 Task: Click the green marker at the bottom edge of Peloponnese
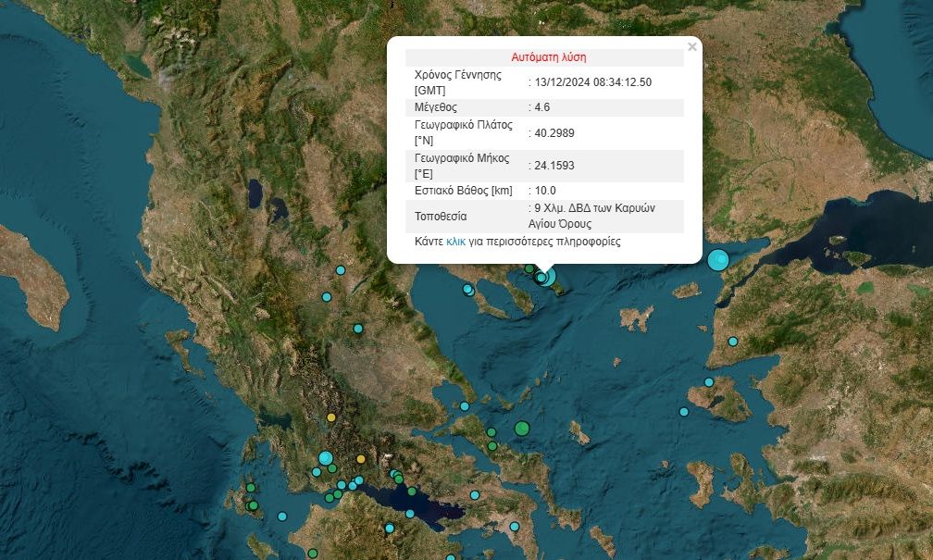pyautogui.click(x=313, y=554)
